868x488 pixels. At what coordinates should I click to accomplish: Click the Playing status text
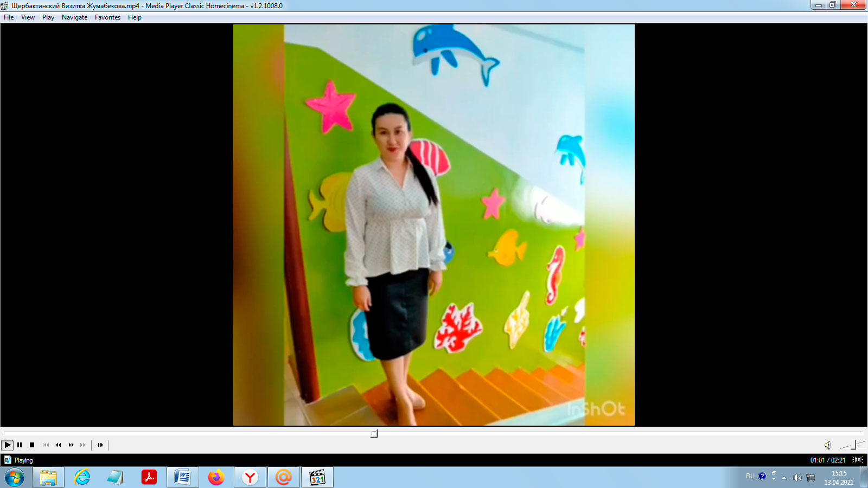[24, 460]
